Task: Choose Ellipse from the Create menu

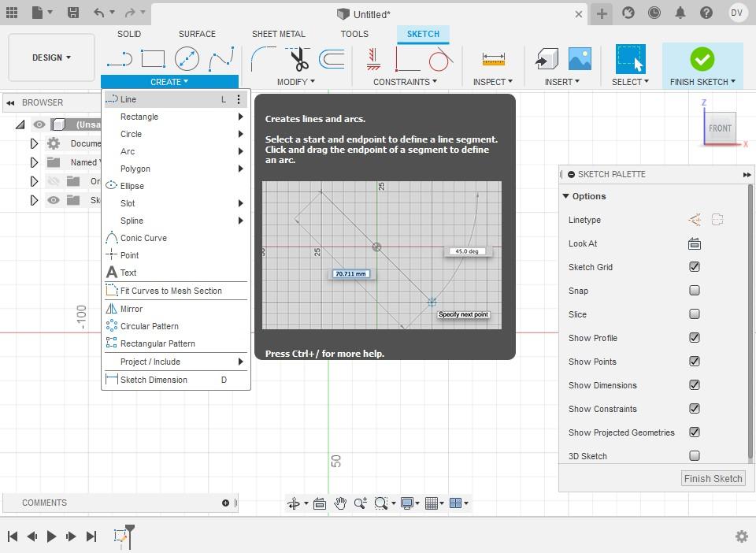Action: (176, 186)
